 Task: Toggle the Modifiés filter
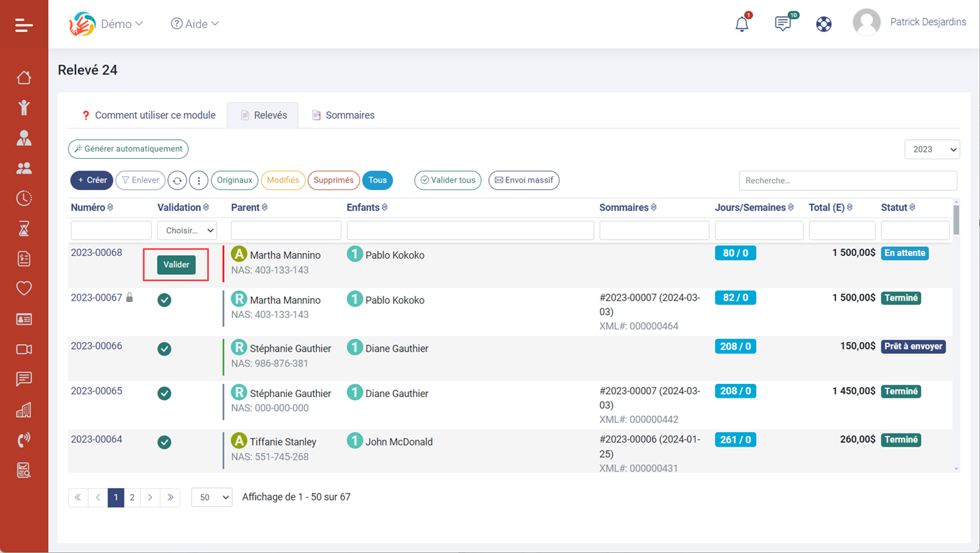283,180
